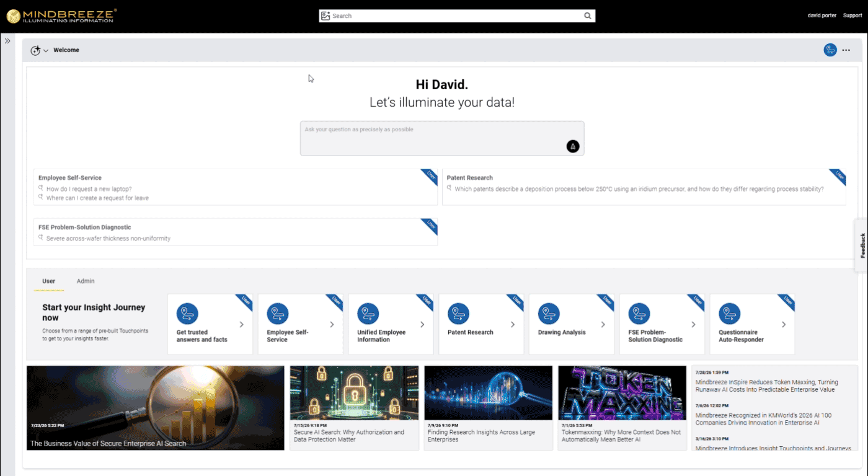Select the Patent Research iridium precursor question
The height and width of the screenshot is (476, 868).
point(639,189)
